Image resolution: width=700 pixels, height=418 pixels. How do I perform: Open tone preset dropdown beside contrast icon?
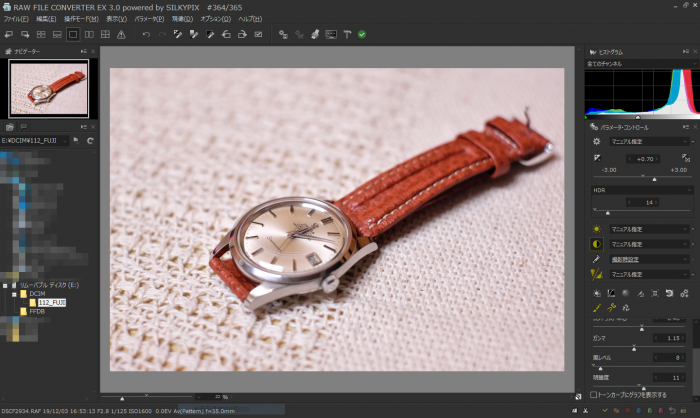click(x=650, y=244)
